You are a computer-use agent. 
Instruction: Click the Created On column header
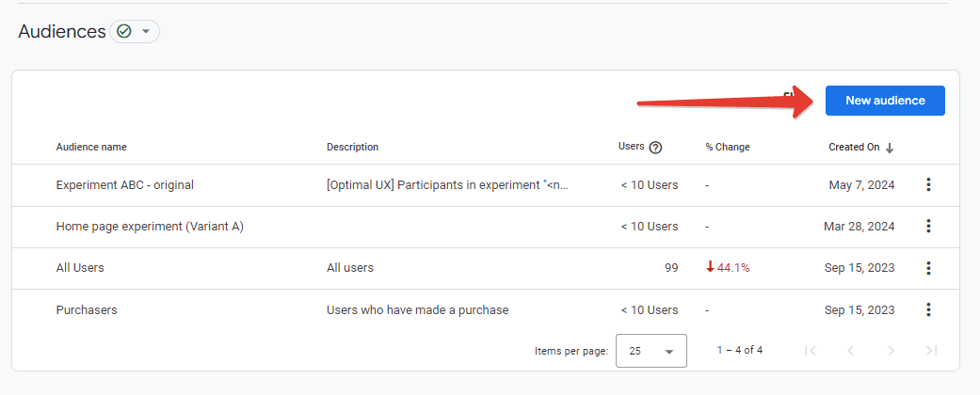[854, 148]
